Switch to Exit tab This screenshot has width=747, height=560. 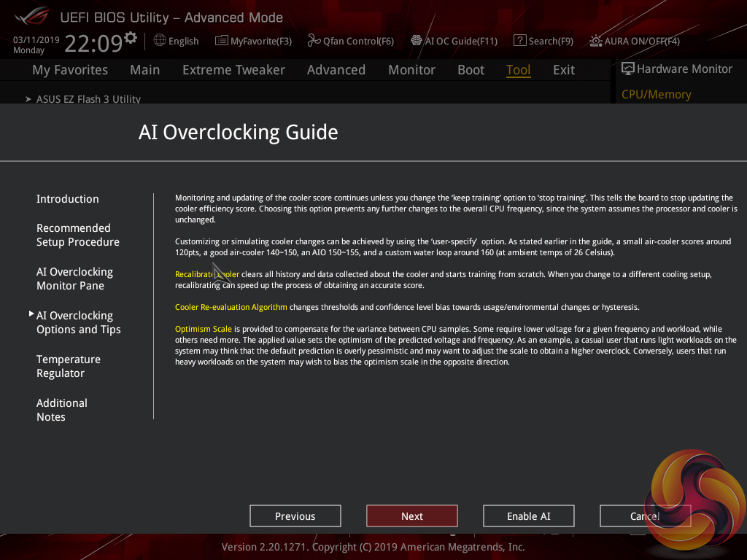pyautogui.click(x=564, y=70)
